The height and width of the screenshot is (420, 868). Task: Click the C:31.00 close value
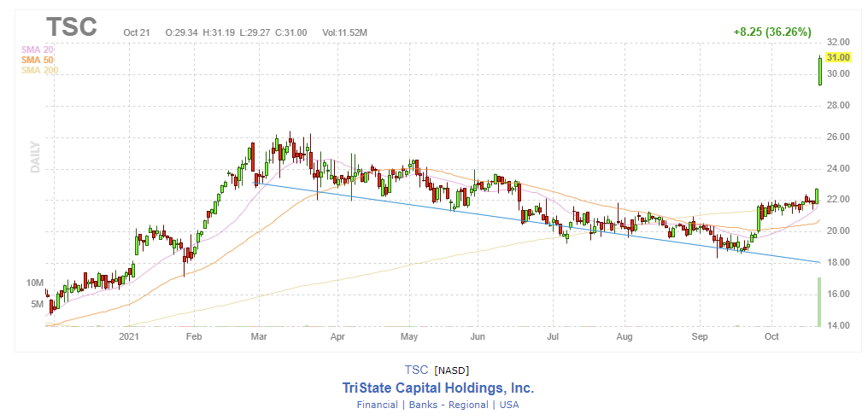290,32
